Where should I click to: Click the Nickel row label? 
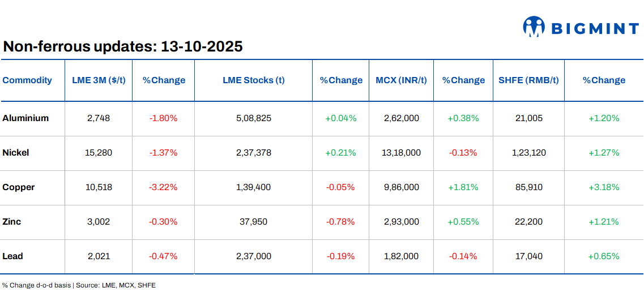point(16,153)
